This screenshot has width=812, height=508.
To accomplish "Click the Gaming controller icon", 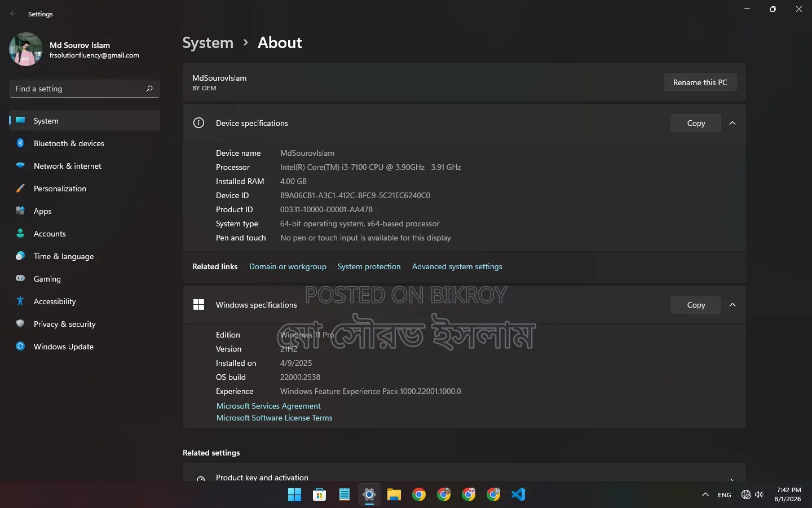I will 20,278.
